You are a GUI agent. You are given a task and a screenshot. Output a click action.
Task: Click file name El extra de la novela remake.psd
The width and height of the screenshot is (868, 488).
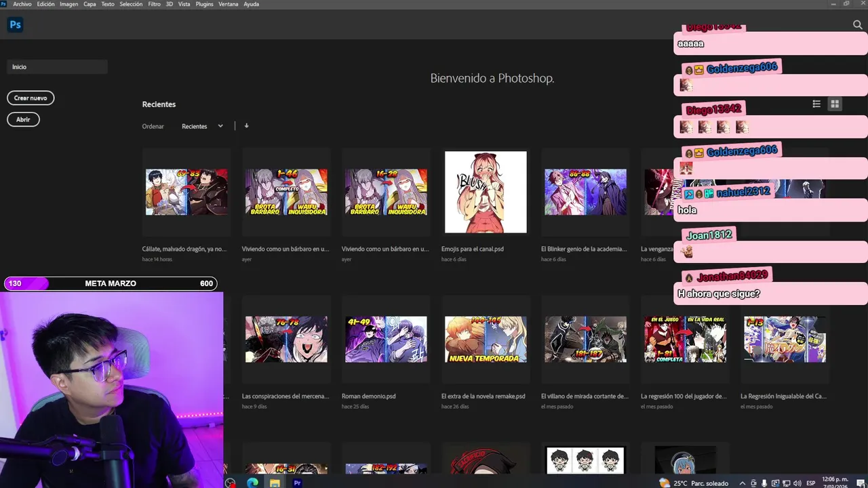484,396
